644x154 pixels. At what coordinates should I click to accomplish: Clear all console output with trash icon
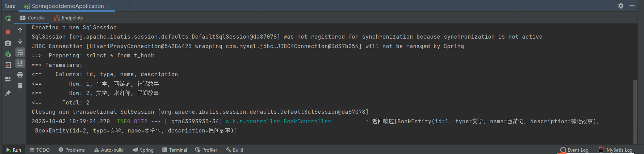20,86
